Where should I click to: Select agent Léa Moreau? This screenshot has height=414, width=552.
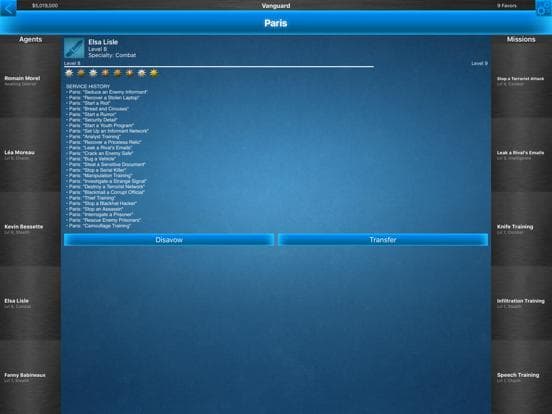30,155
